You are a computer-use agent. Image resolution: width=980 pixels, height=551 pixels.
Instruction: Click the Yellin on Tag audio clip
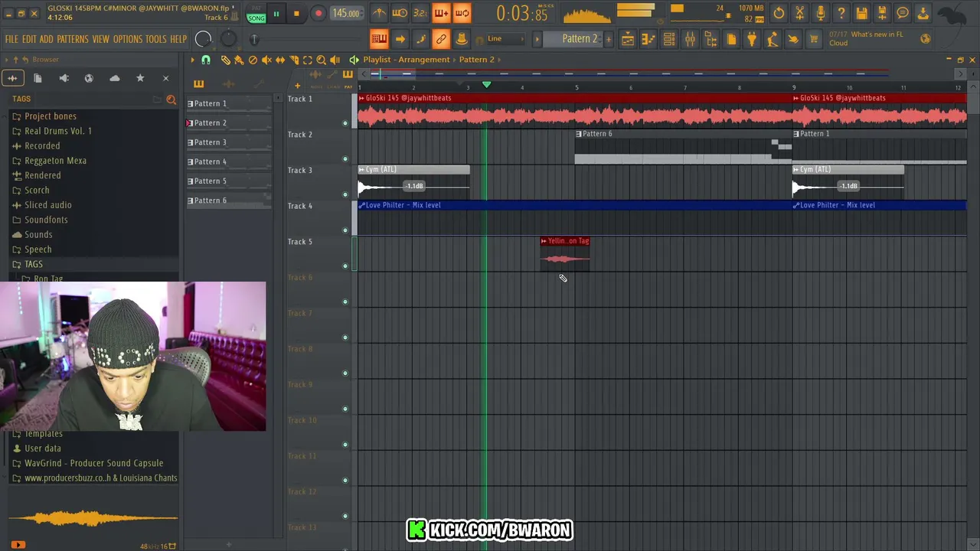click(565, 253)
